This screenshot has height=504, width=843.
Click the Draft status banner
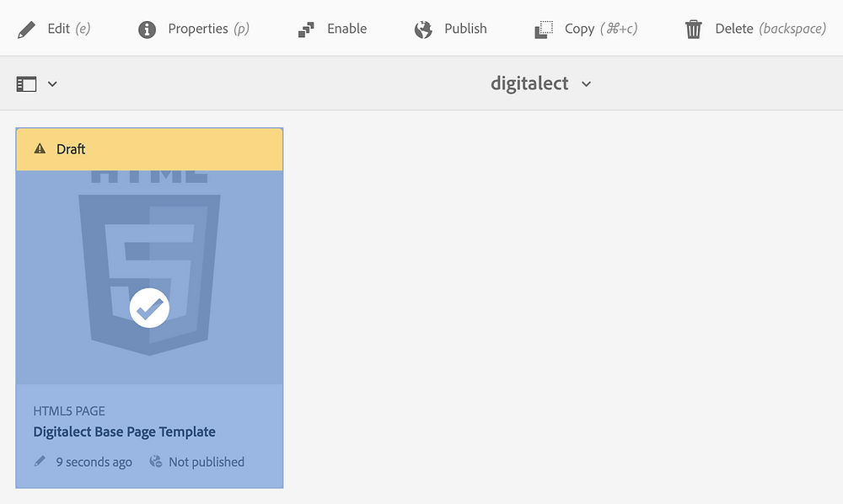point(149,149)
